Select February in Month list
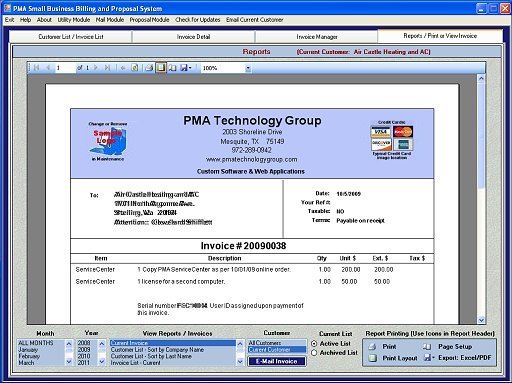Viewport: 512px width, 383px height. (x=41, y=356)
